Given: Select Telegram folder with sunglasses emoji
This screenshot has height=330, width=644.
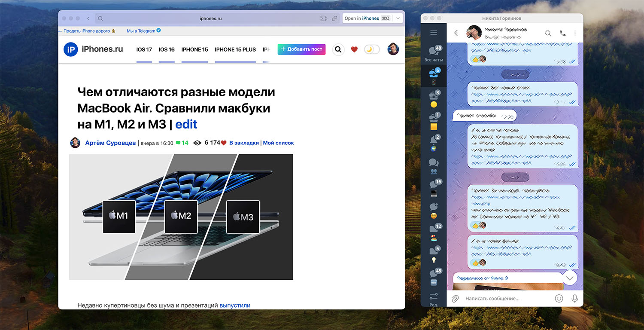Looking at the screenshot, I should click(x=434, y=211).
